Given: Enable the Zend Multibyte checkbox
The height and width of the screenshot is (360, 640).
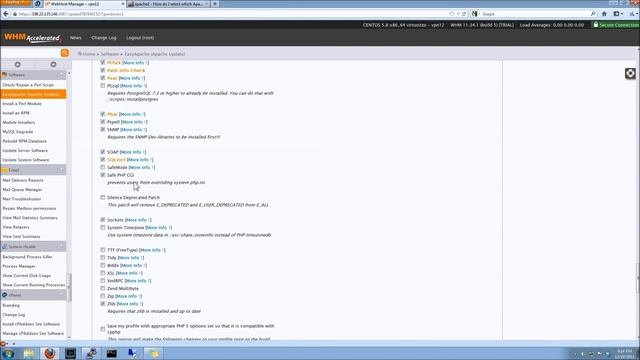Looking at the screenshot, I should [103, 288].
